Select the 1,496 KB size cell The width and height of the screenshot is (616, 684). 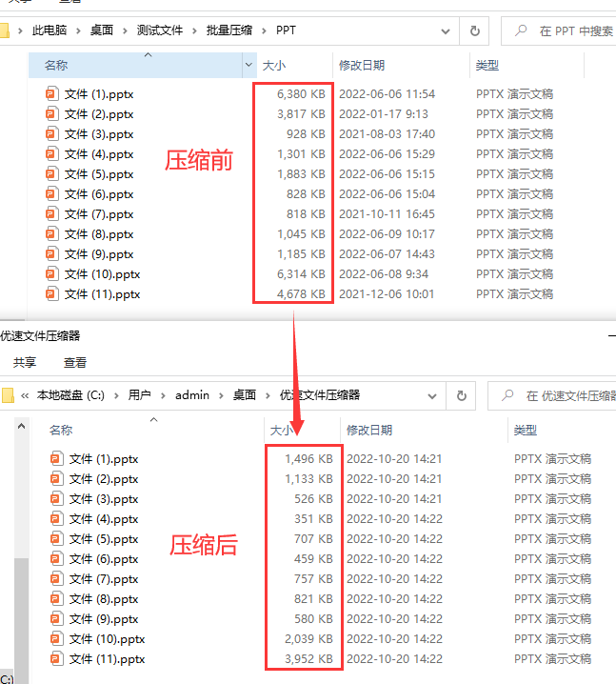(308, 459)
